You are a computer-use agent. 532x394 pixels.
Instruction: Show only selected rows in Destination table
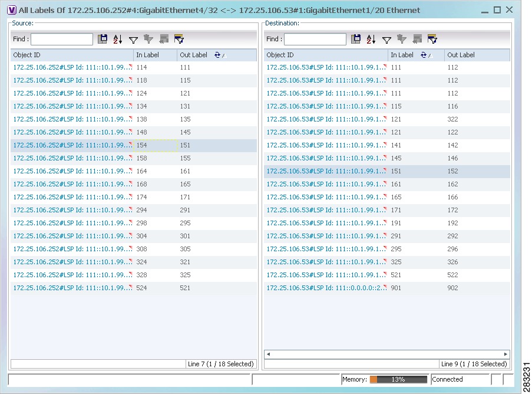point(432,39)
